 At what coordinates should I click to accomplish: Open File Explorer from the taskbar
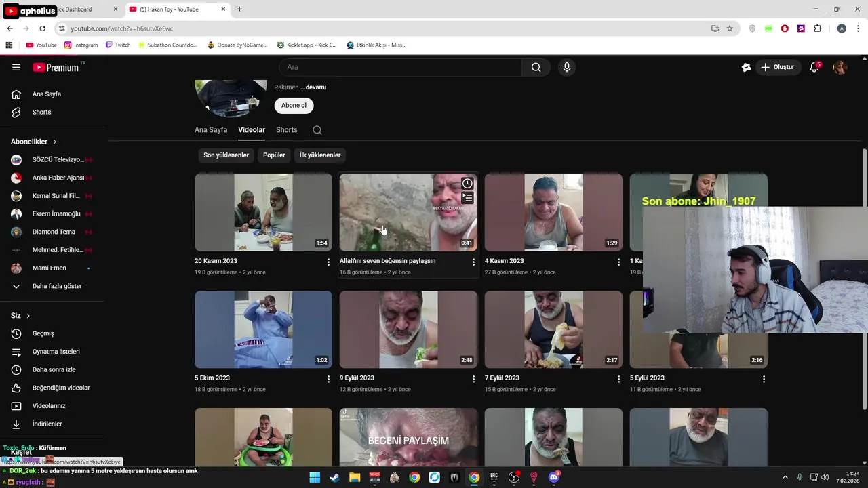(x=355, y=477)
